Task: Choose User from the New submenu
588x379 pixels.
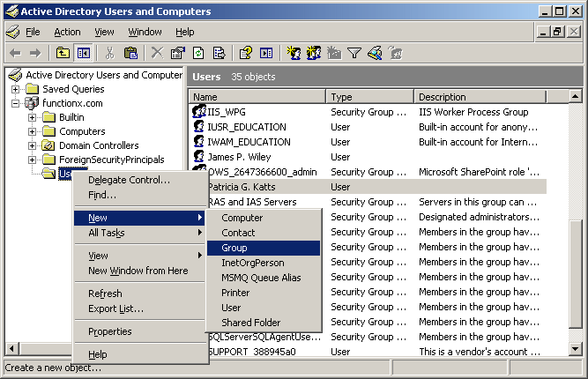Action: tap(264, 308)
